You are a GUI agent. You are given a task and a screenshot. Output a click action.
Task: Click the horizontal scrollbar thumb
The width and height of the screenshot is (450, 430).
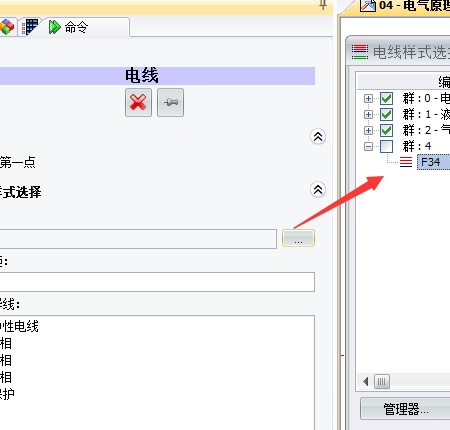pos(382,382)
